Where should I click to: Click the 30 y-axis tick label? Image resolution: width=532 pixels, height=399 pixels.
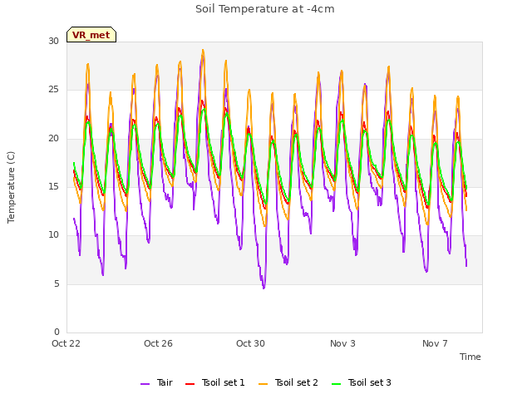tap(53, 41)
